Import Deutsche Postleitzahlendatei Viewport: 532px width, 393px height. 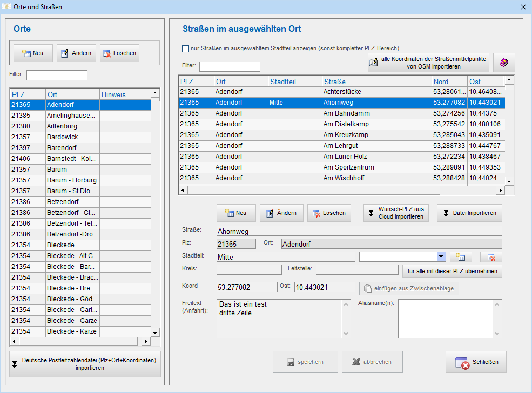coord(85,364)
